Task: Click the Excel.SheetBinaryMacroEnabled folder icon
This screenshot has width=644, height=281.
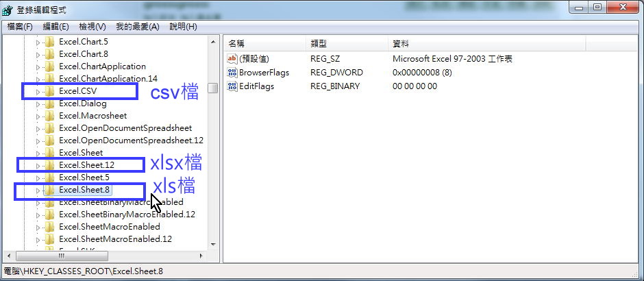Action: (x=49, y=202)
